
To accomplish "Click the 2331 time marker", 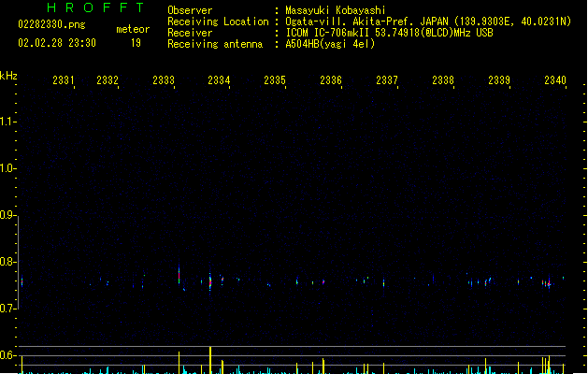I will pyautogui.click(x=64, y=80).
